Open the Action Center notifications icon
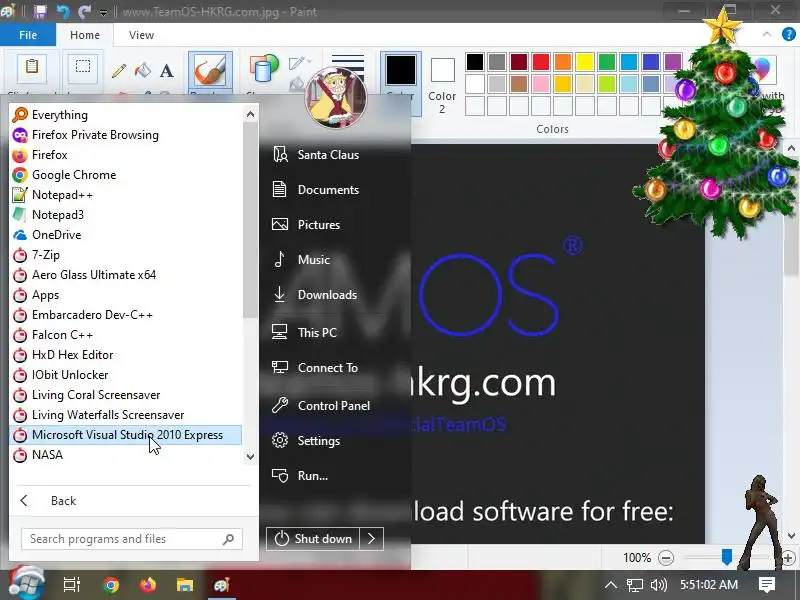The image size is (800, 600). coord(767,585)
